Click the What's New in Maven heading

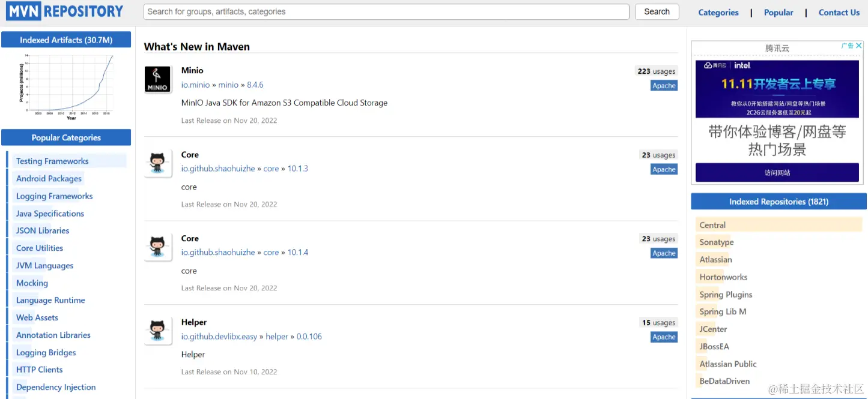click(197, 47)
